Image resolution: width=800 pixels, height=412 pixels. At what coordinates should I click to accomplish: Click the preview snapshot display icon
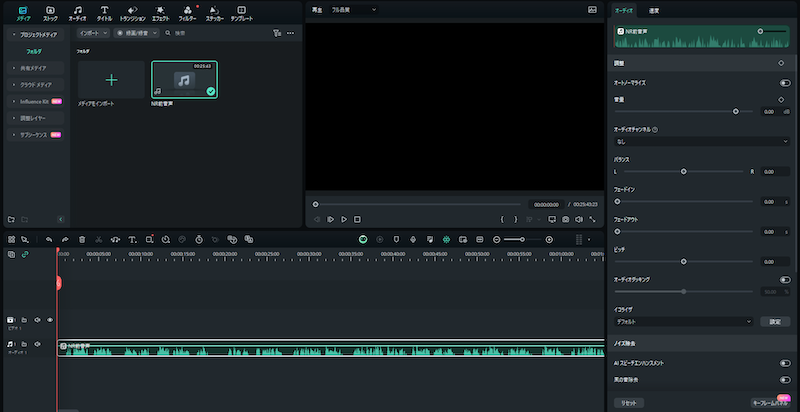click(x=592, y=10)
